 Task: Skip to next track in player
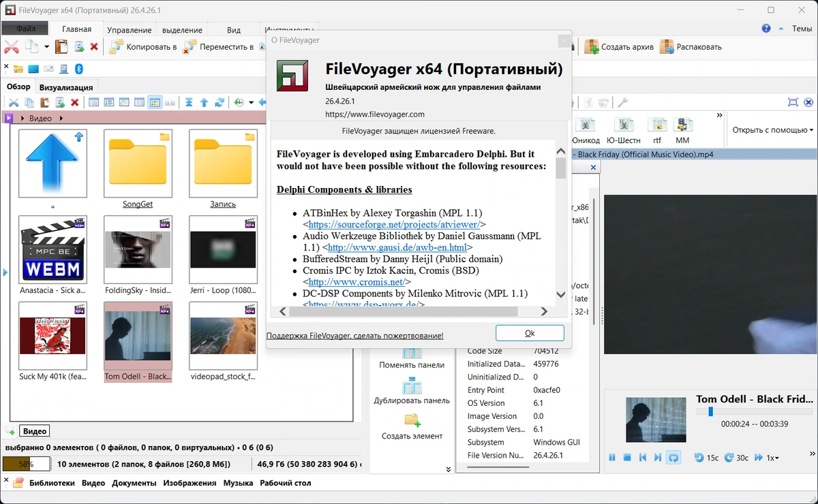[658, 458]
